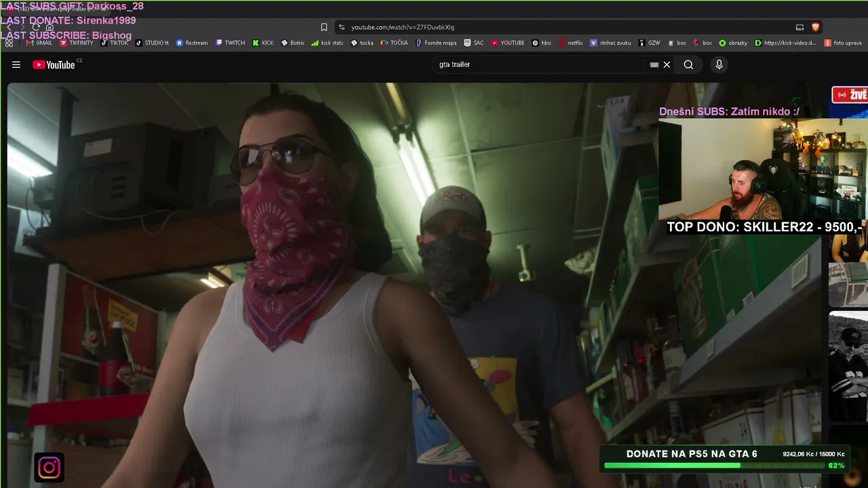Open the STUDIO tt bookmark
The height and width of the screenshot is (488, 868).
click(153, 43)
